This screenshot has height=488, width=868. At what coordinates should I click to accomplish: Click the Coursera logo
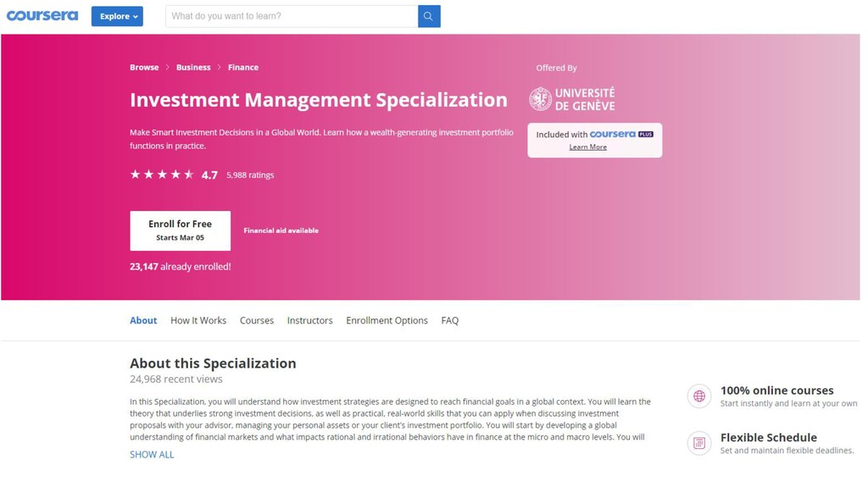coord(42,15)
